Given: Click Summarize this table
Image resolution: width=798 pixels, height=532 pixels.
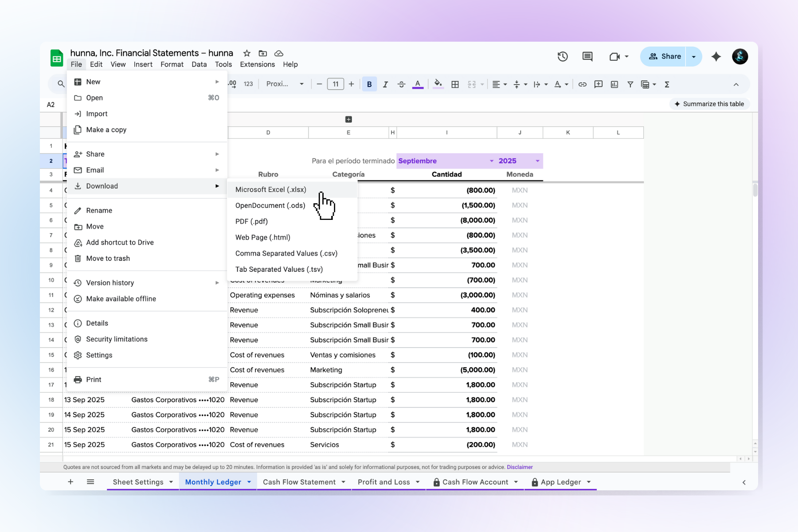Looking at the screenshot, I should click(x=709, y=104).
